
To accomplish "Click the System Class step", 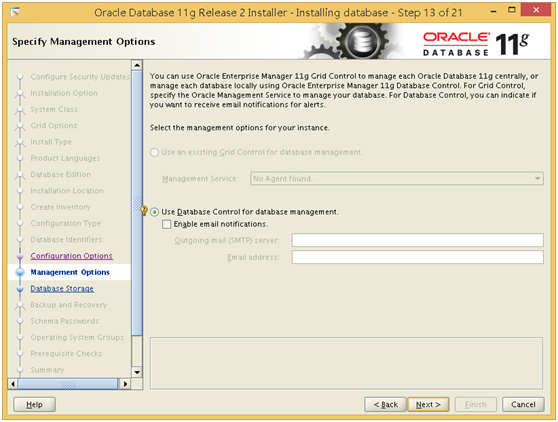I will (x=54, y=109).
